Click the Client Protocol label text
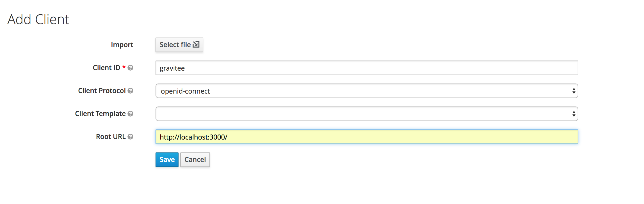 point(102,91)
